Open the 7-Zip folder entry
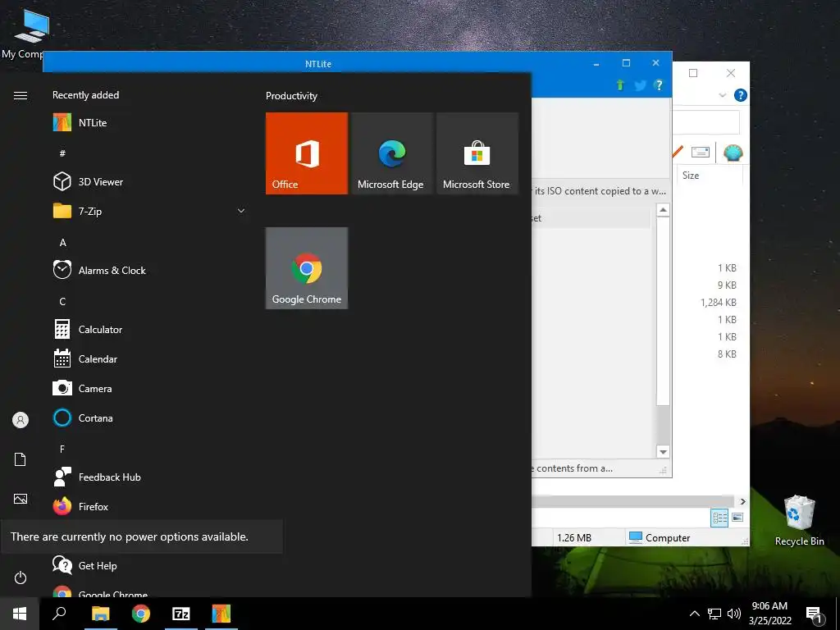 click(150, 211)
